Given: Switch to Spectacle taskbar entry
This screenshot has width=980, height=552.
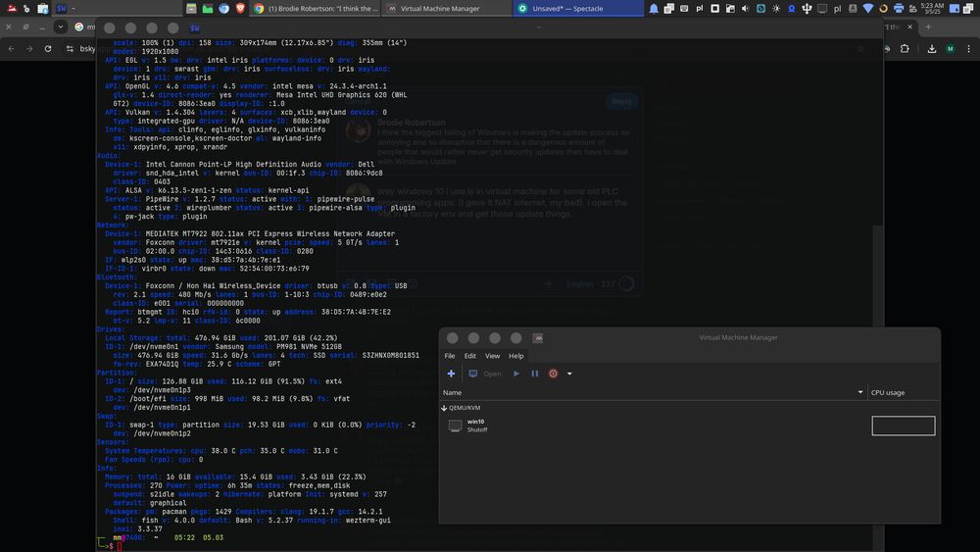Looking at the screenshot, I should coord(578,9).
